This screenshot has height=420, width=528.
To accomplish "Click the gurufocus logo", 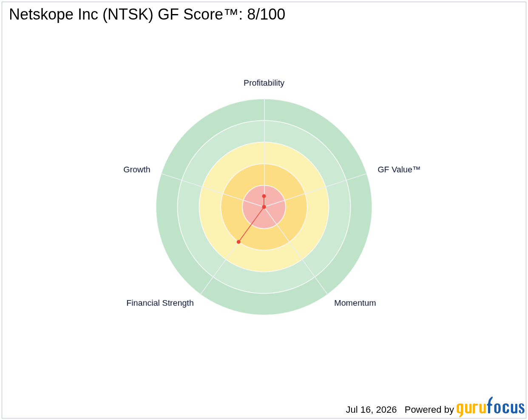I will pyautogui.click(x=491, y=407).
